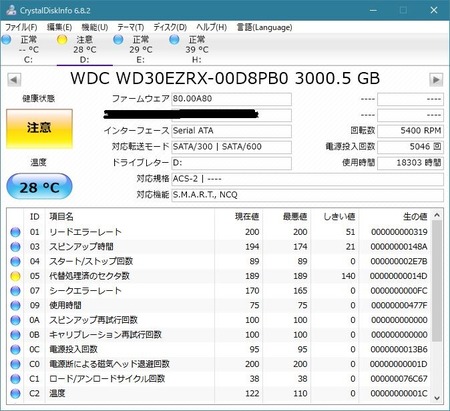Click status icon for 0C 電源投入回数
This screenshot has height=411, width=450.
tap(15, 349)
